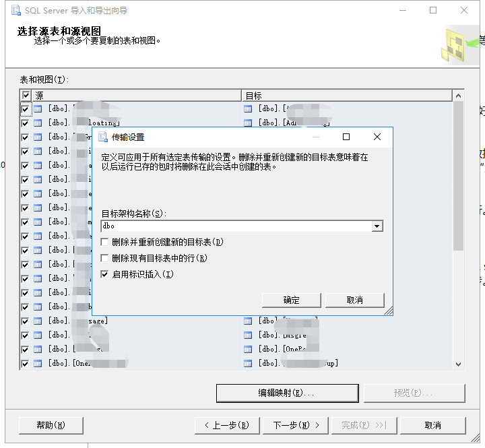
Task: Maximize the 传输设置 dialog
Action: [x=346, y=137]
